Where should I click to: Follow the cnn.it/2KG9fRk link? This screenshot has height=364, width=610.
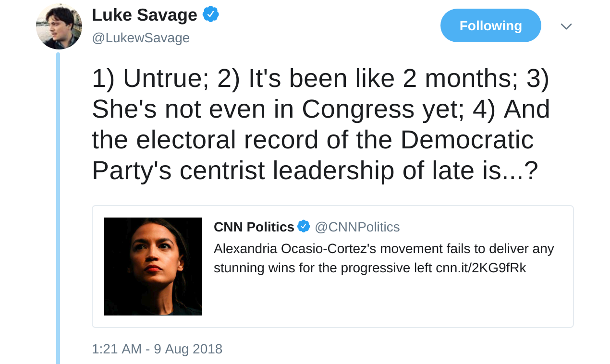pyautogui.click(x=481, y=268)
